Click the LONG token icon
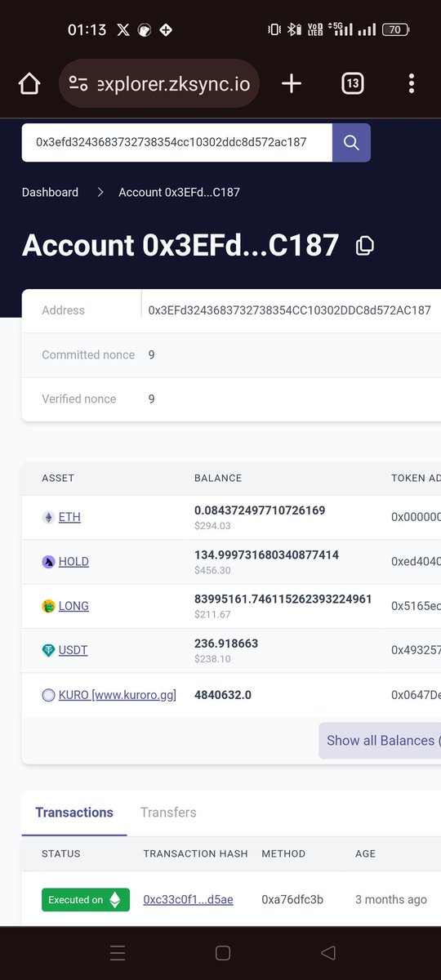This screenshot has width=441, height=980. [48, 606]
